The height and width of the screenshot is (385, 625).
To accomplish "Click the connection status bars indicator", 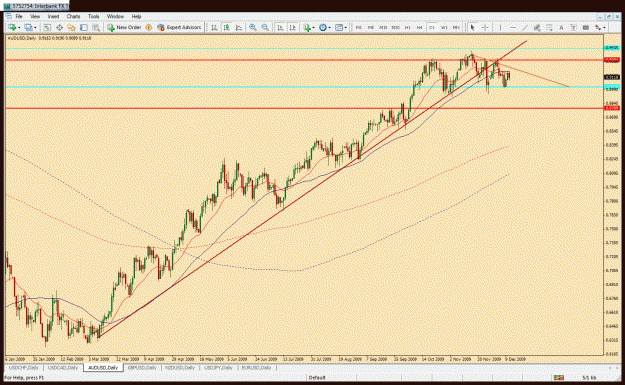I will pos(558,377).
